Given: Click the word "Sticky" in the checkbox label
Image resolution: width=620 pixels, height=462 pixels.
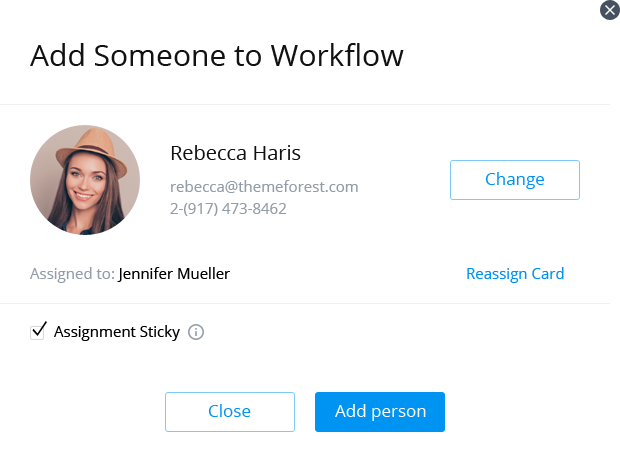Looking at the screenshot, I should pyautogui.click(x=158, y=332).
